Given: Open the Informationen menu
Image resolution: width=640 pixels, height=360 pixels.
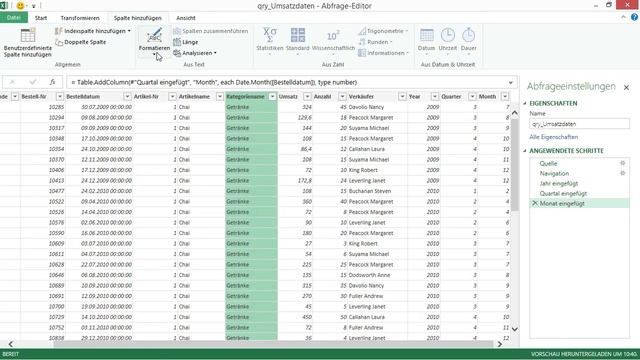Looking at the screenshot, I should pos(383,53).
